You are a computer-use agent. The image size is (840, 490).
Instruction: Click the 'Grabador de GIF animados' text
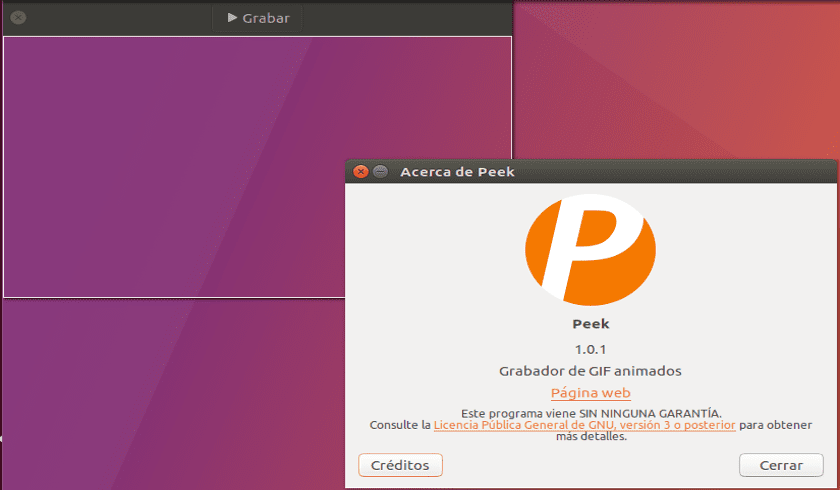[590, 371]
